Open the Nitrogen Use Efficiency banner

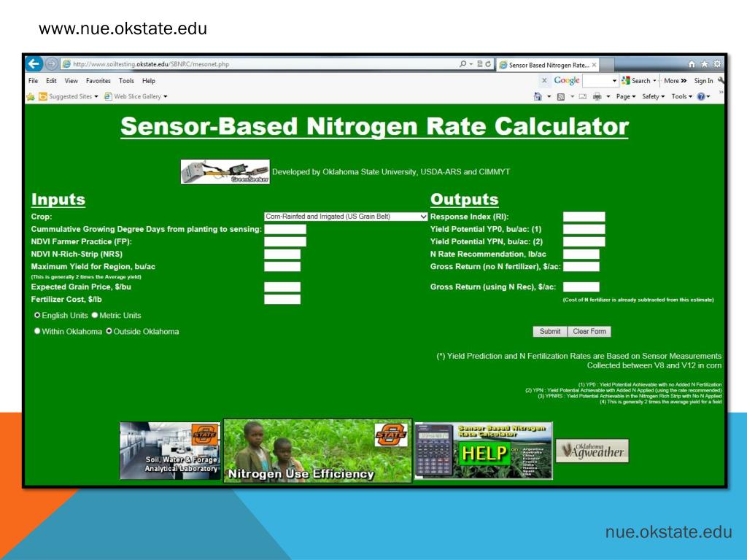point(317,451)
